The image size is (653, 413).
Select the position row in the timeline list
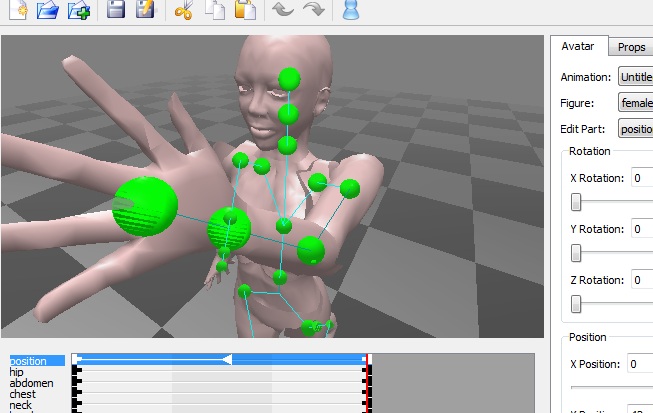tap(37, 361)
